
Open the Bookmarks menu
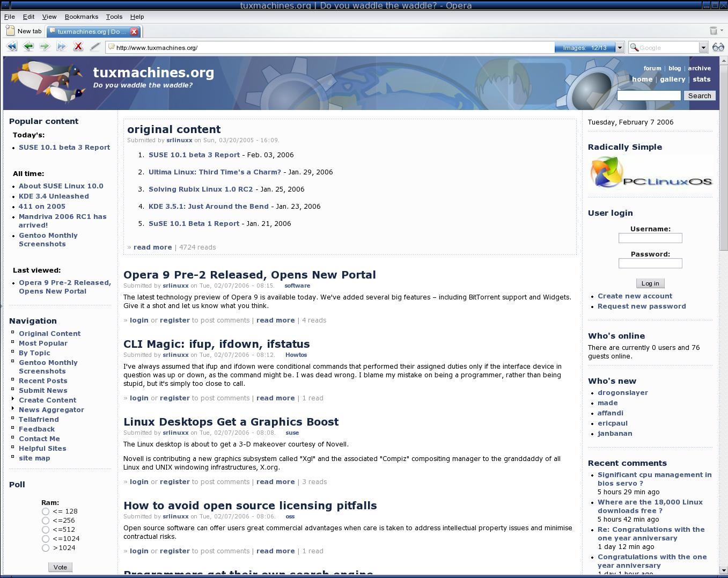[82, 17]
